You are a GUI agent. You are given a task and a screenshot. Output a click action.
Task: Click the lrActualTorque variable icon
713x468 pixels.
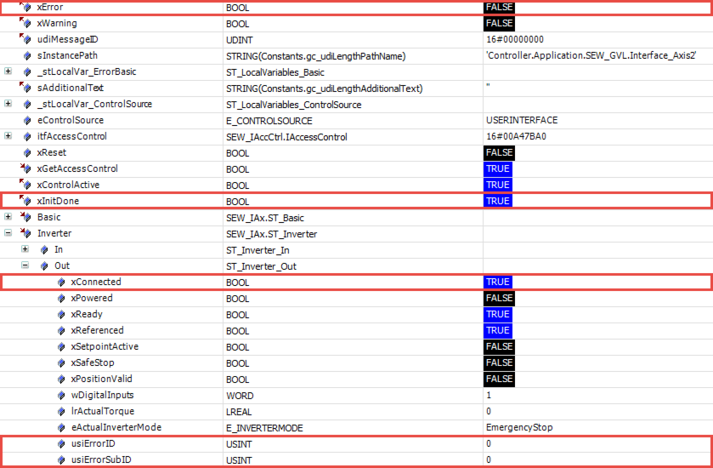click(x=61, y=411)
